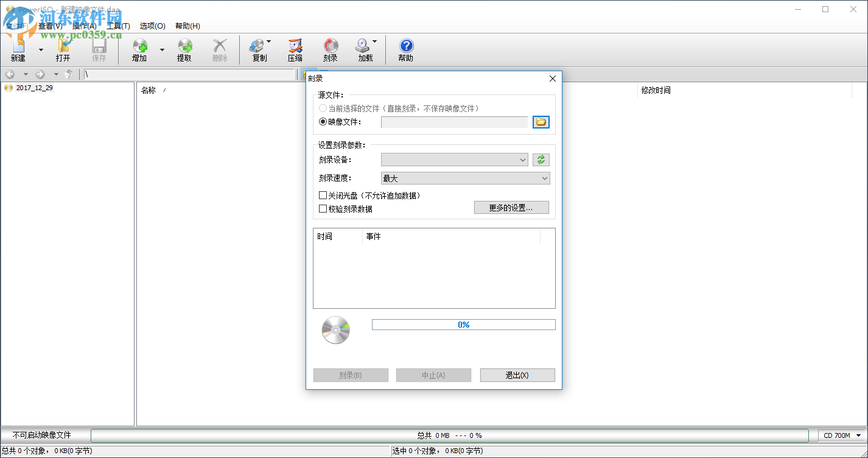This screenshot has height=458, width=868.
Task: Click the 退出(X) button
Action: point(517,375)
